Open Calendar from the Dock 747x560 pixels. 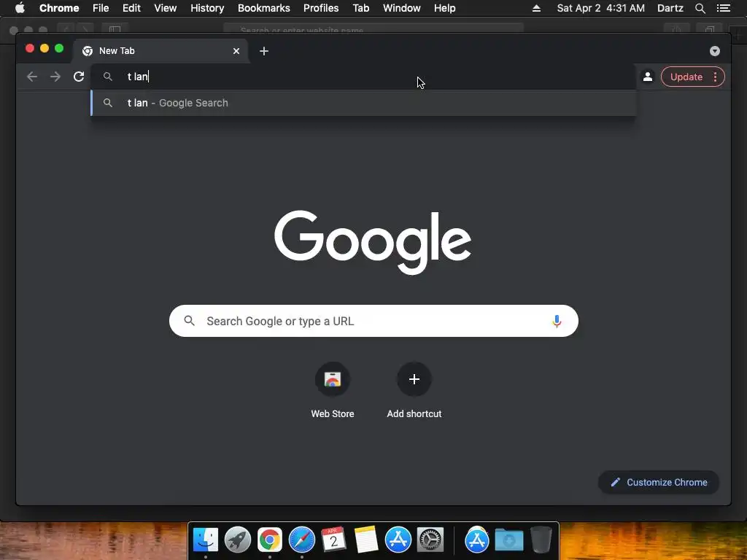point(333,540)
